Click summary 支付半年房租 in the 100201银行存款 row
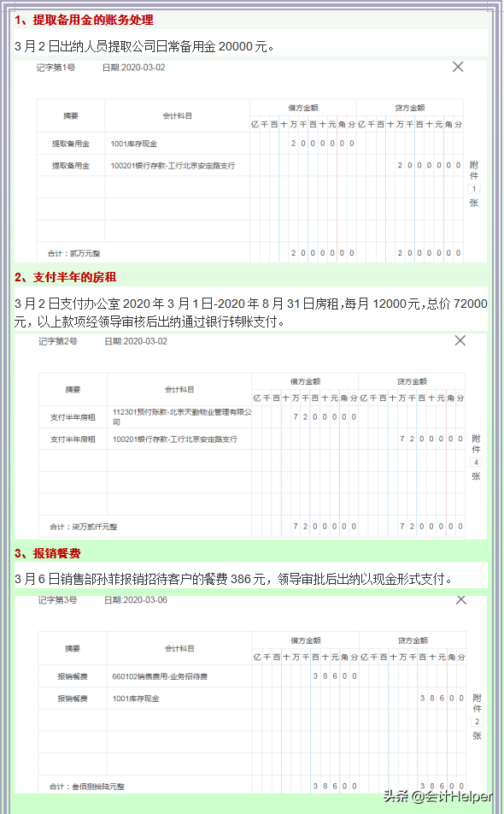 [73, 439]
